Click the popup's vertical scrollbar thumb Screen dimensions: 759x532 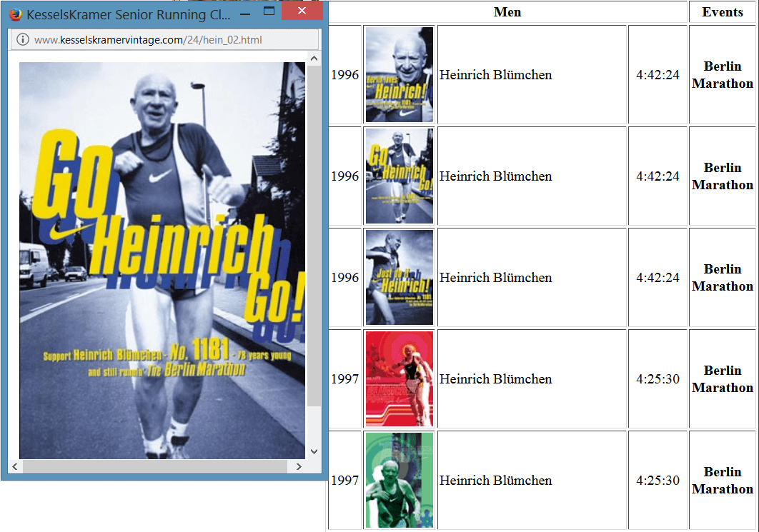click(x=314, y=236)
